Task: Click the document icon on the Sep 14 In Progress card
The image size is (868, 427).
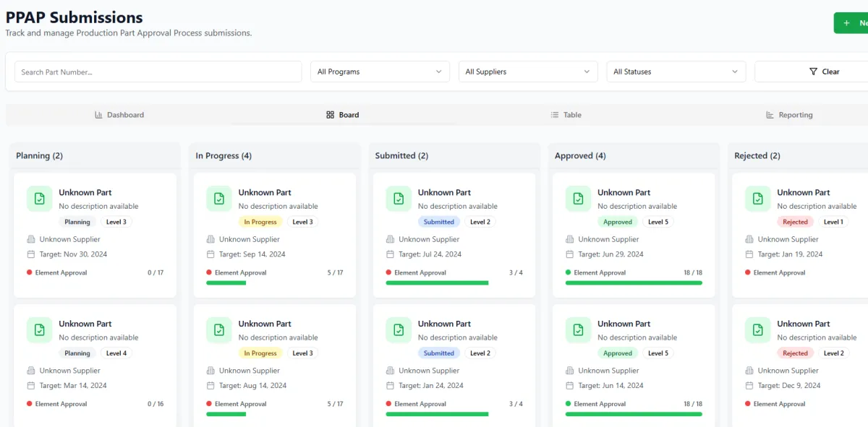Action: click(218, 199)
